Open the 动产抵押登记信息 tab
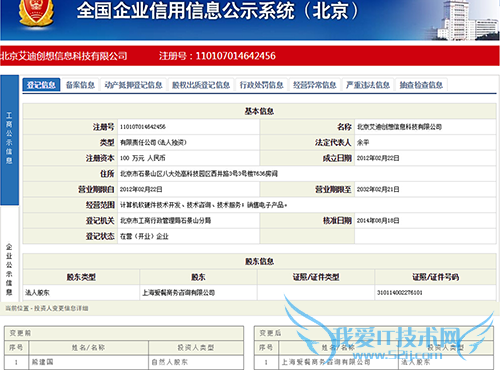Viewport: 500px width, 370px height. pyautogui.click(x=133, y=85)
